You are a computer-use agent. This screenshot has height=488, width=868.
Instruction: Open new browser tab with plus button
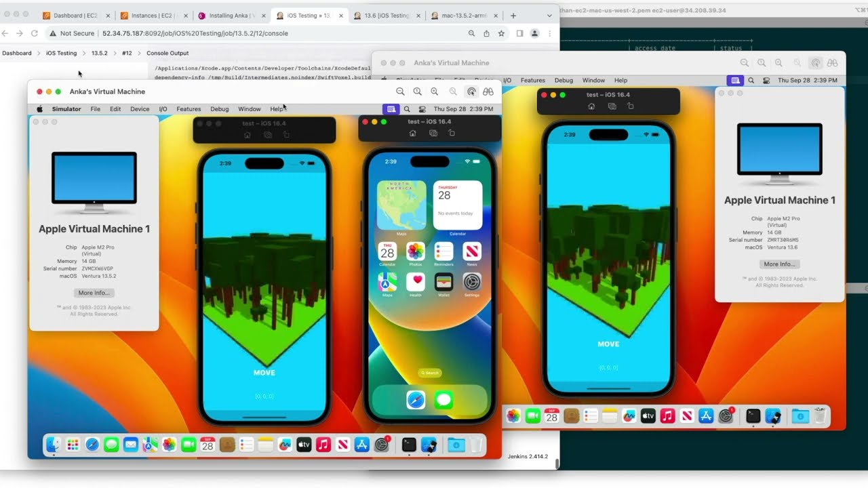click(513, 16)
